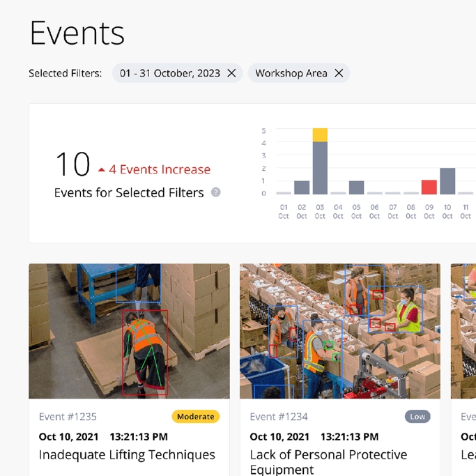The image size is (476, 476).
Task: Click Event #1235 date Oct 10, 2021
Action: tap(68, 436)
